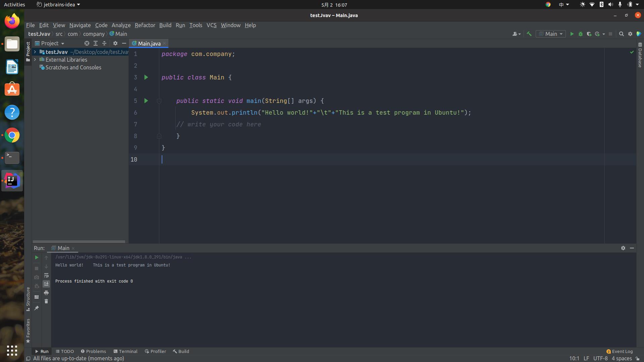Click the 10:1 line-column indicator

(574, 358)
